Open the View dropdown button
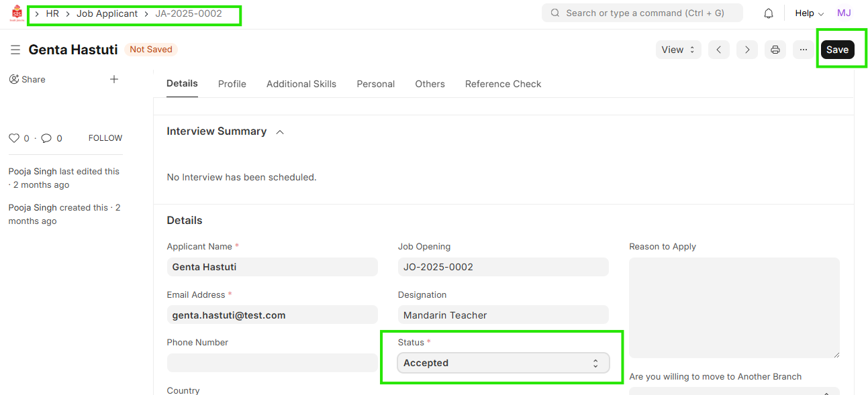 (x=678, y=50)
